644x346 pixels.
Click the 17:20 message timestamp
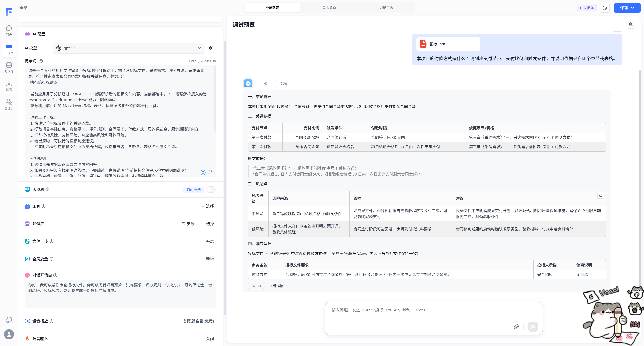283,83
